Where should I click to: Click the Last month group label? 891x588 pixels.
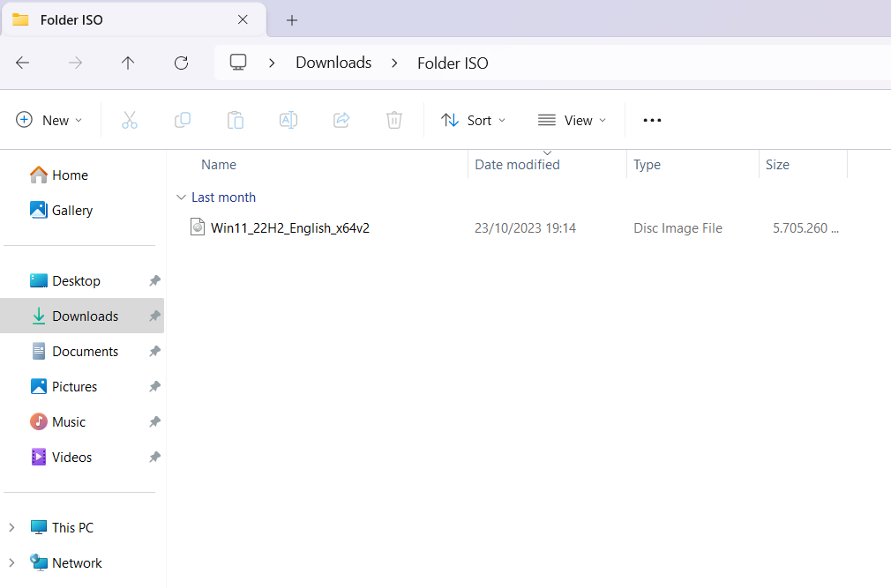(223, 197)
